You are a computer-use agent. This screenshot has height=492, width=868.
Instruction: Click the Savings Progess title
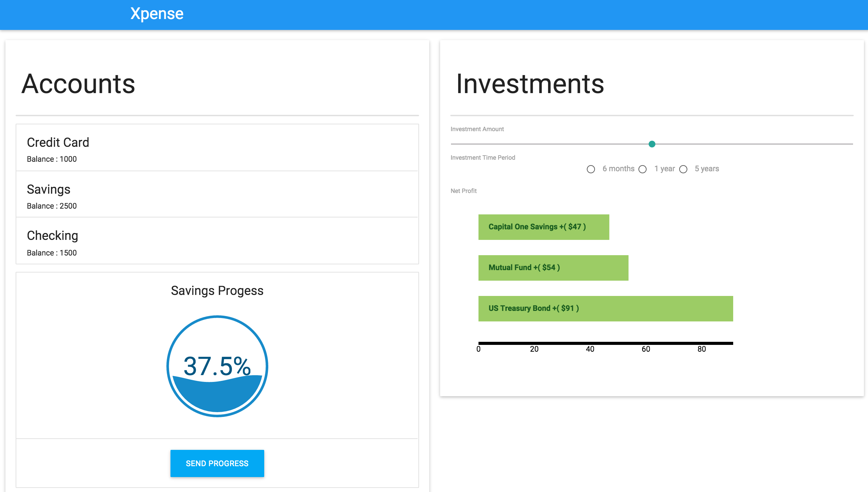click(x=217, y=291)
